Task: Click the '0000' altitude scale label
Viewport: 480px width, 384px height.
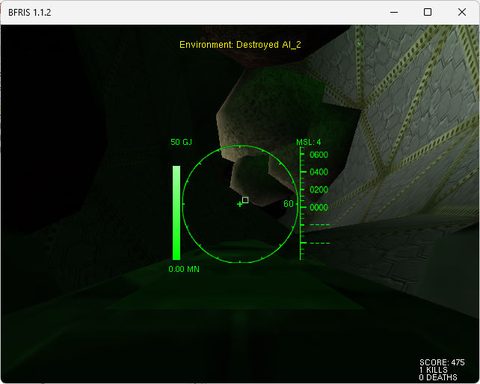Action: click(x=319, y=207)
